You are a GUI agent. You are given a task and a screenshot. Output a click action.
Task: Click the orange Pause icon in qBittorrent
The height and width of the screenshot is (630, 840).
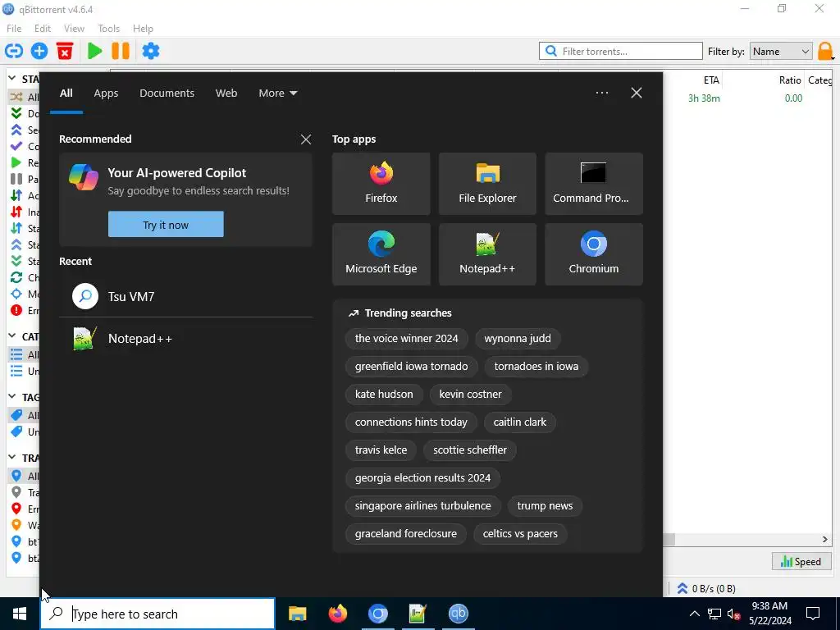click(x=121, y=52)
